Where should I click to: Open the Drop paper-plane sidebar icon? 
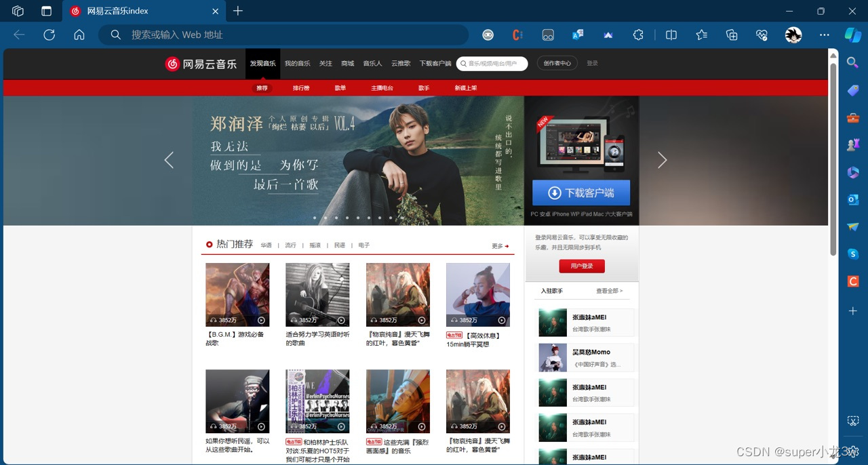click(853, 226)
